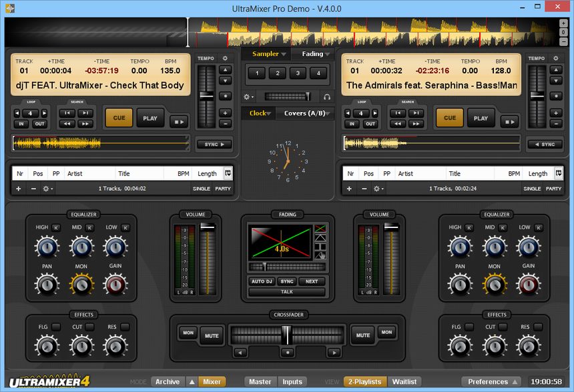Select the Waitlist view

pyautogui.click(x=404, y=382)
